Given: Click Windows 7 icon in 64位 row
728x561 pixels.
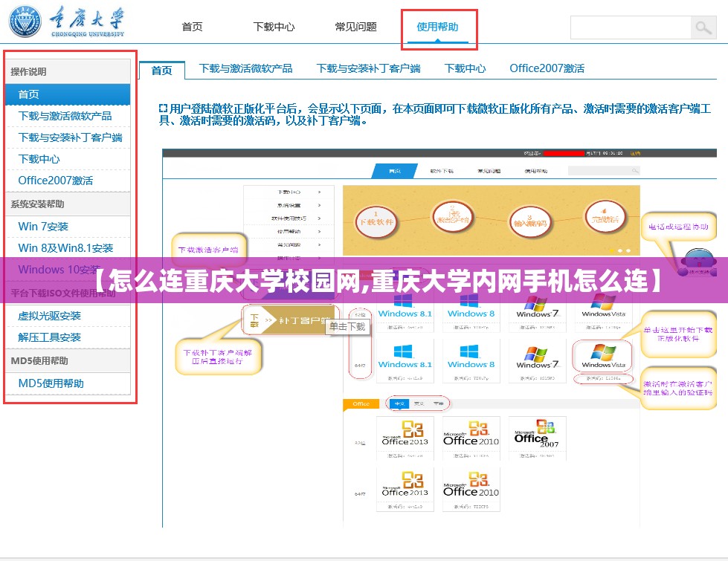Looking at the screenshot, I should [537, 357].
